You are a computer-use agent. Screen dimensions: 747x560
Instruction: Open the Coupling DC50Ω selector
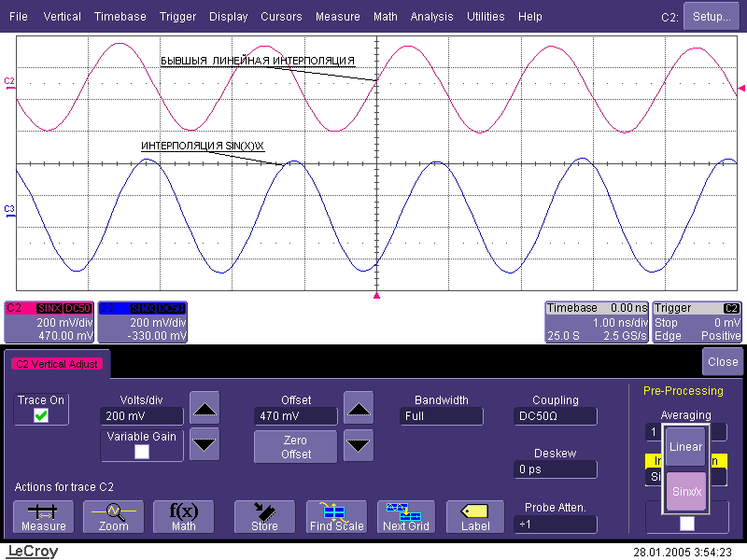(x=556, y=416)
